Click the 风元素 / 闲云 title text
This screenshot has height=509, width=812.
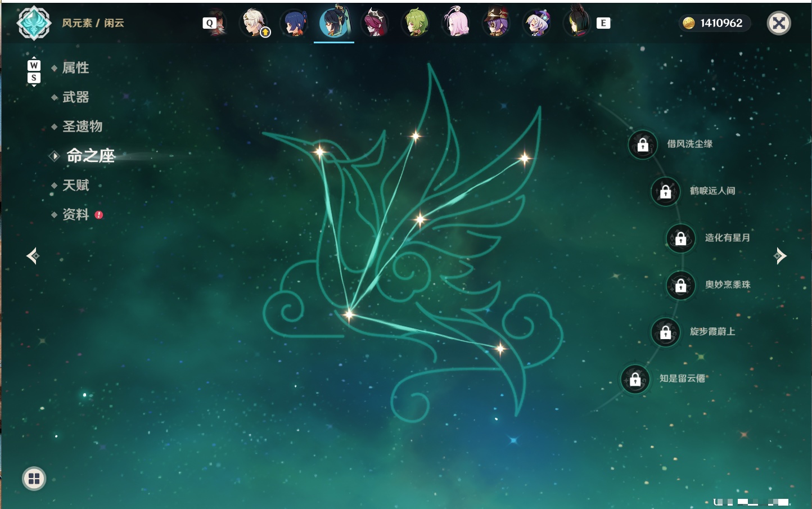point(93,23)
